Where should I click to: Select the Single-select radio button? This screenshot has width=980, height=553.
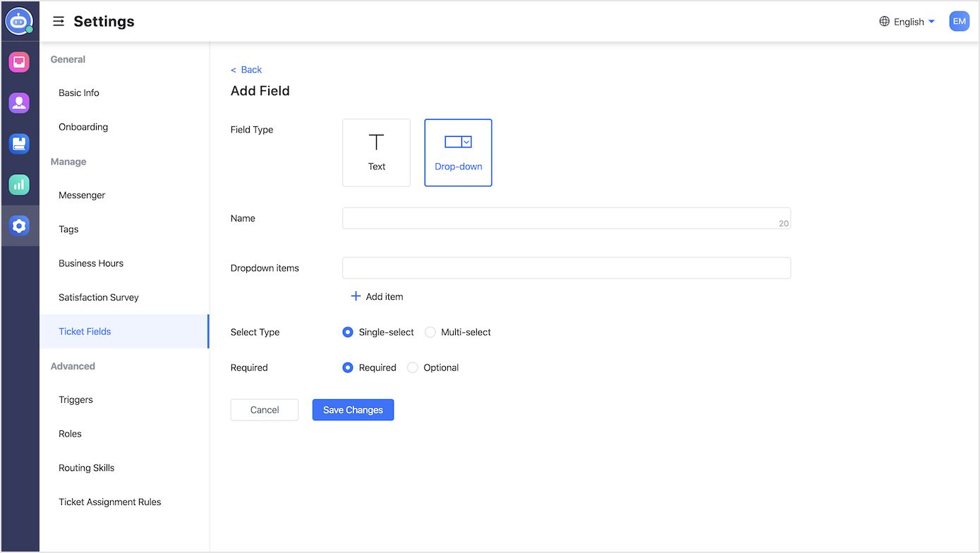pos(347,332)
